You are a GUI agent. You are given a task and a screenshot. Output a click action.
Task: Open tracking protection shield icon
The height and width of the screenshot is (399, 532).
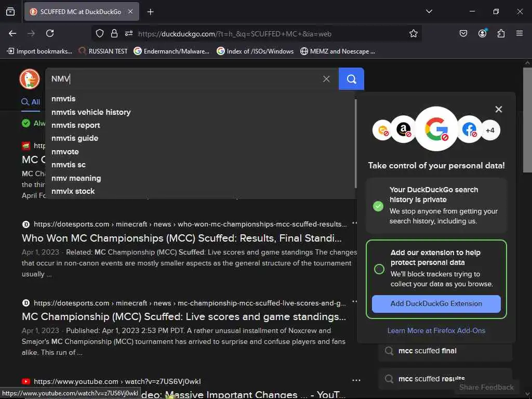point(99,33)
